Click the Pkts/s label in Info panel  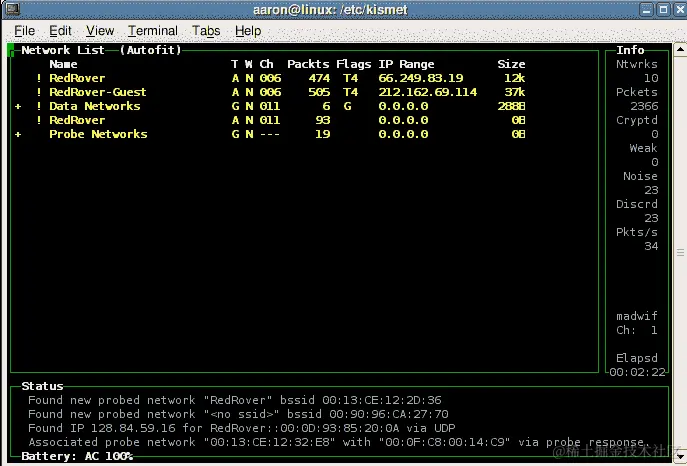click(x=637, y=232)
